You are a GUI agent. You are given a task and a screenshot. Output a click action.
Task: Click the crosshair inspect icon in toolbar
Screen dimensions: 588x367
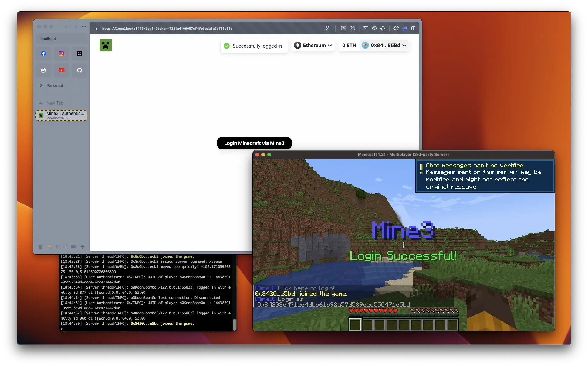383,28
